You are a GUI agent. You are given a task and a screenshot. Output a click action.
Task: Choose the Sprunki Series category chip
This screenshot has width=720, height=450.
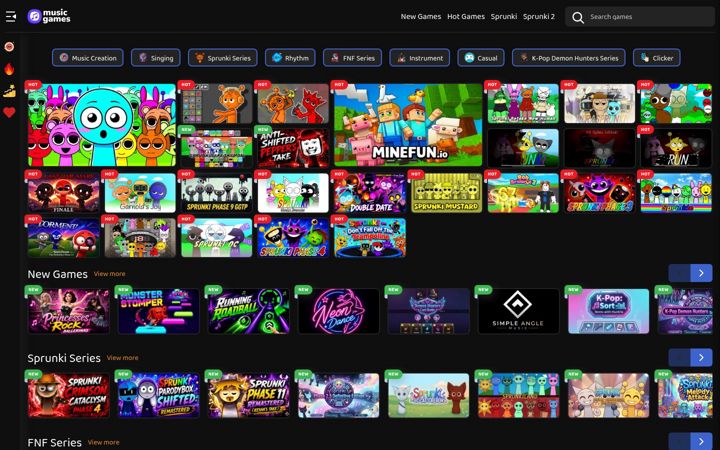(223, 58)
